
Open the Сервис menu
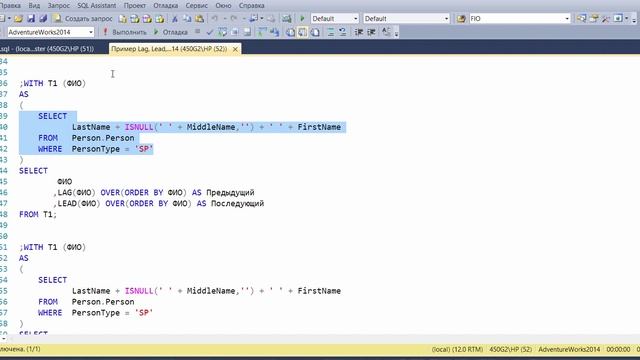(196, 5)
